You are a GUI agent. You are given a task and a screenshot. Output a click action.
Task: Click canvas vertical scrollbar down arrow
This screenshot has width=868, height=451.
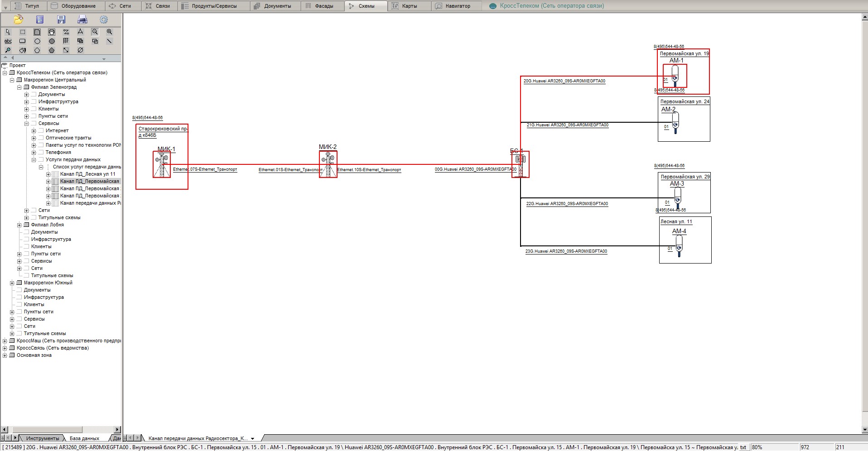tap(864, 429)
